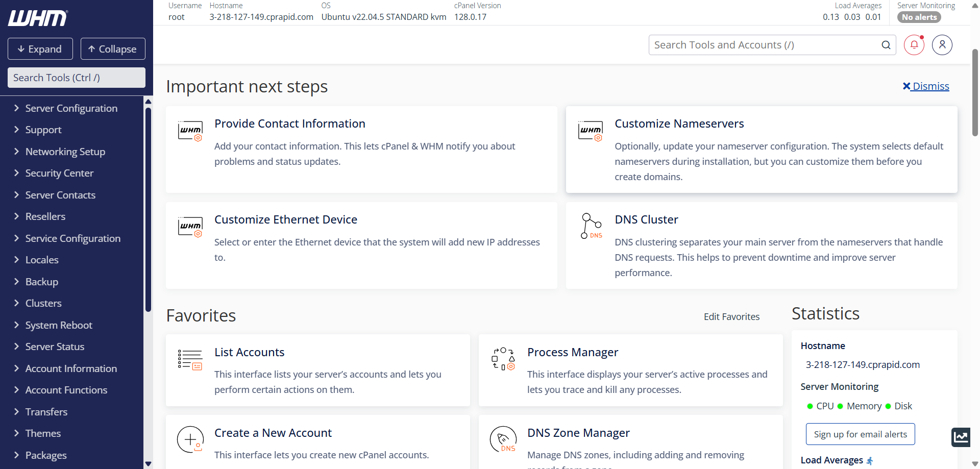Open Provide Contact Information title
This screenshot has height=469, width=980.
pos(290,124)
